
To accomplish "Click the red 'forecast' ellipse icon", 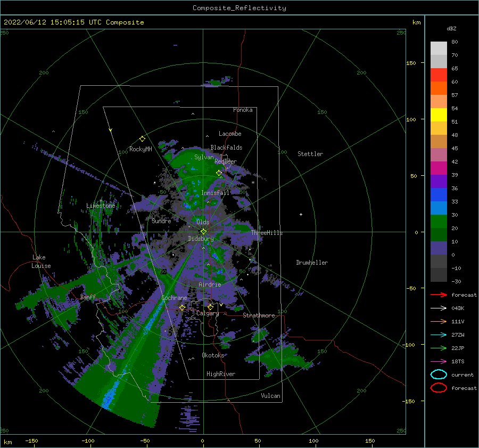I will pos(439,388).
